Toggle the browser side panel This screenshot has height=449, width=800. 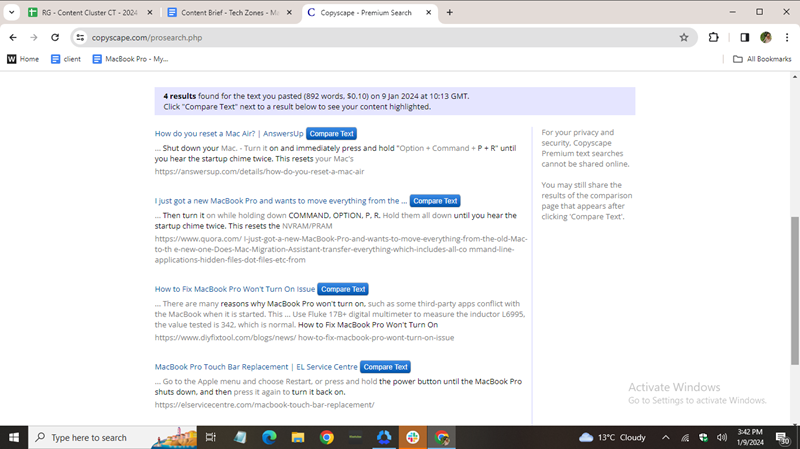[x=744, y=37]
